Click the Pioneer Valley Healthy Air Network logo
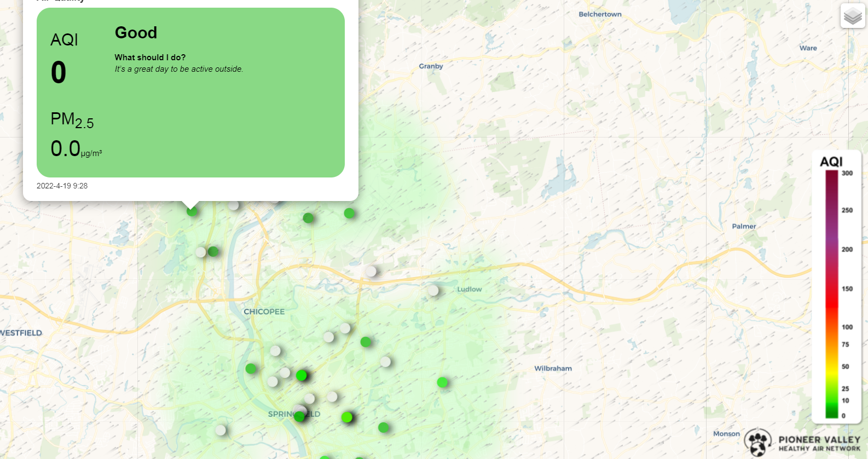 coord(803,443)
